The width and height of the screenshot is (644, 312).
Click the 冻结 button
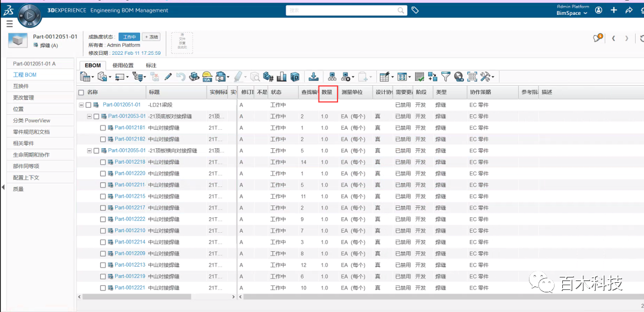pos(151,37)
